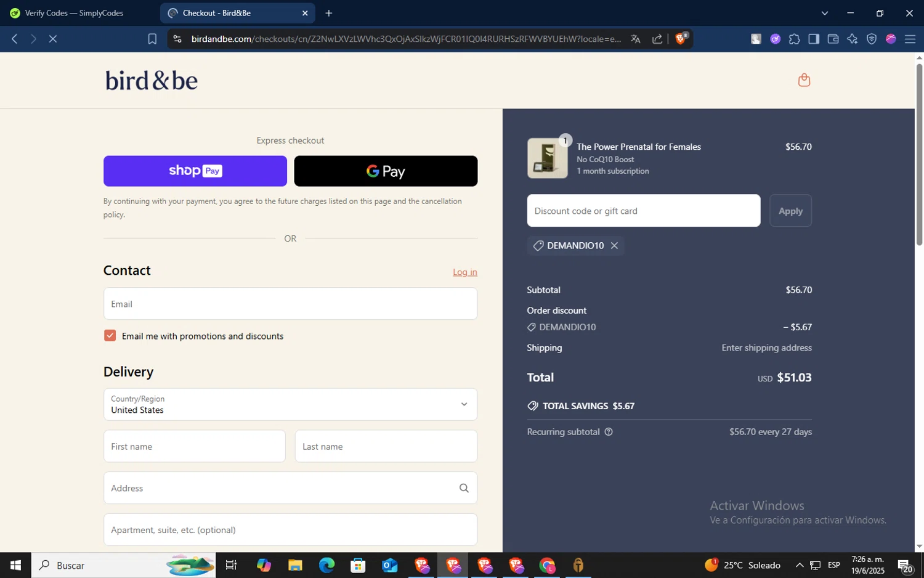The width and height of the screenshot is (924, 578).
Task: Click the translate page icon
Action: [x=636, y=39]
